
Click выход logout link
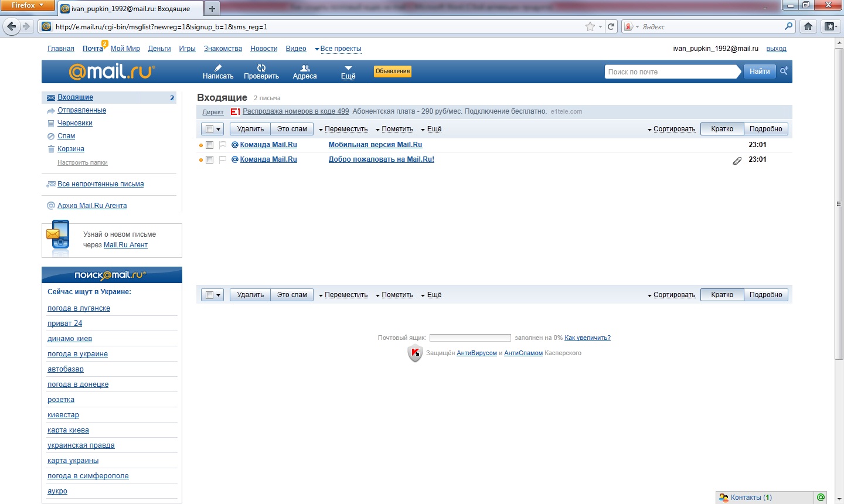[776, 49]
